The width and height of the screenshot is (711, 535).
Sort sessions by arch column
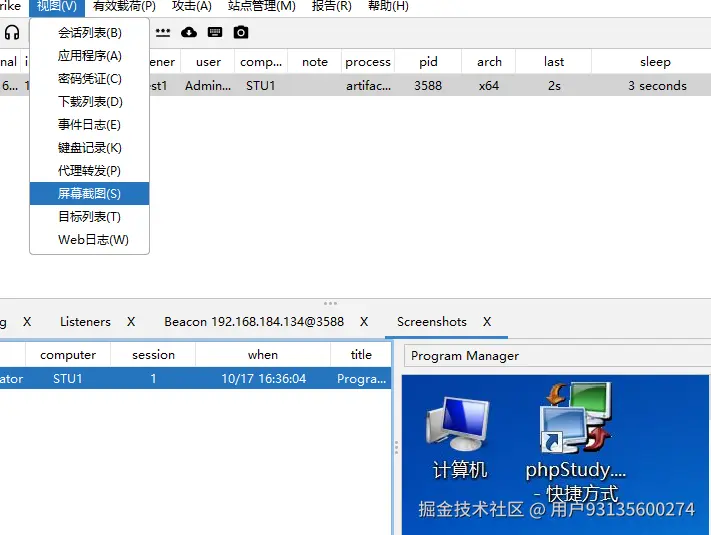pyautogui.click(x=489, y=62)
